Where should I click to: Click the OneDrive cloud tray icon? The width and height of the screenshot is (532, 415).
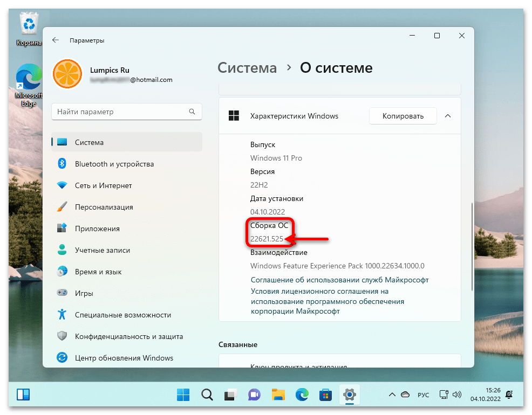point(405,395)
